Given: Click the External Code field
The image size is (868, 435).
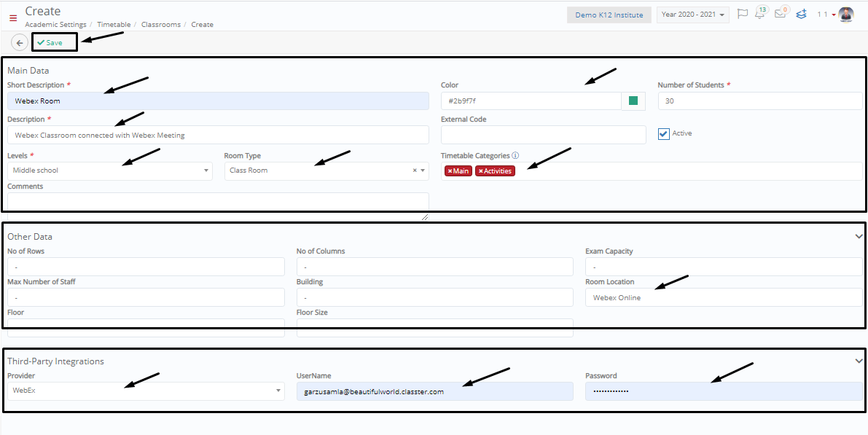Looking at the screenshot, I should click(544, 135).
